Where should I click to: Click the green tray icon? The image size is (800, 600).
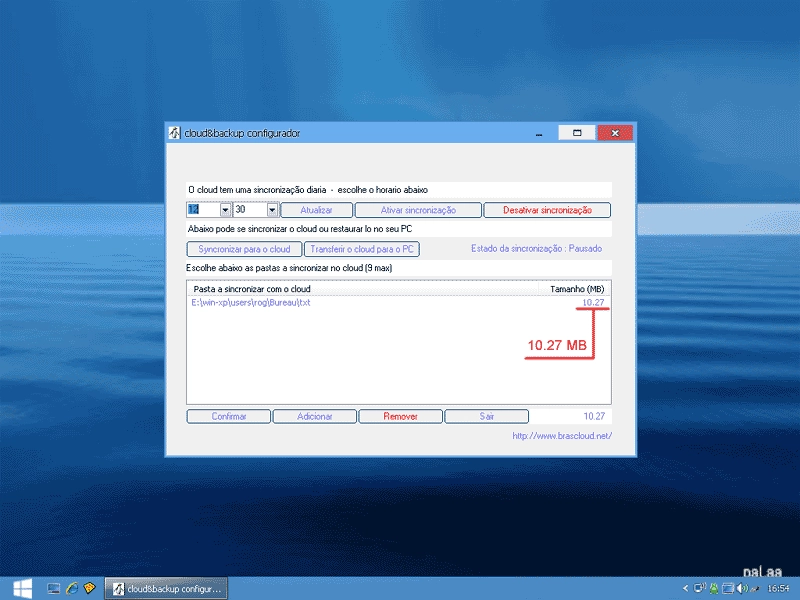[714, 588]
